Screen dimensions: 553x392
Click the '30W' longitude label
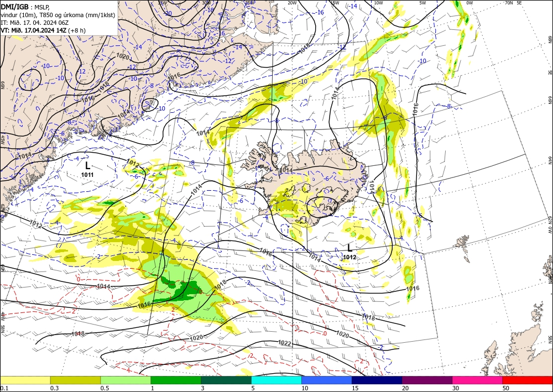pos(207,3)
